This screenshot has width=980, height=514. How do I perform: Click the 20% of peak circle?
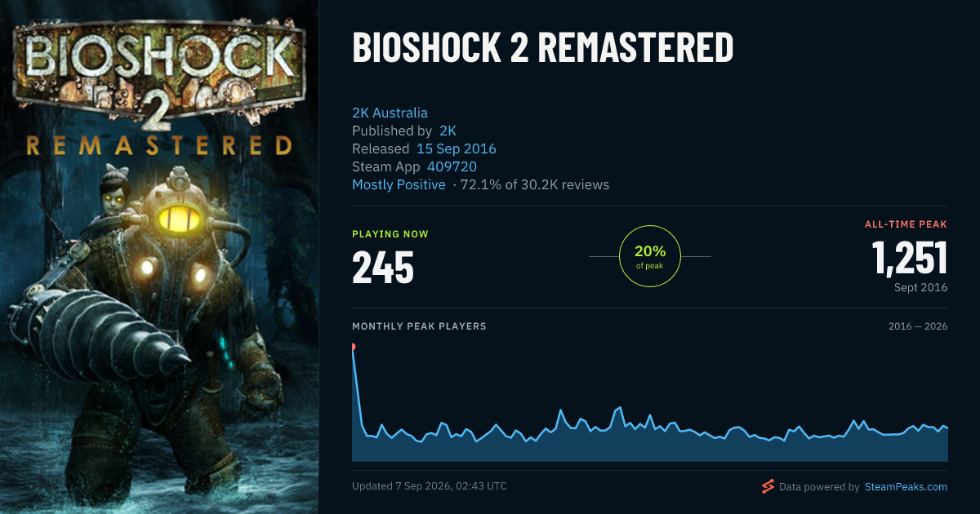click(x=650, y=256)
